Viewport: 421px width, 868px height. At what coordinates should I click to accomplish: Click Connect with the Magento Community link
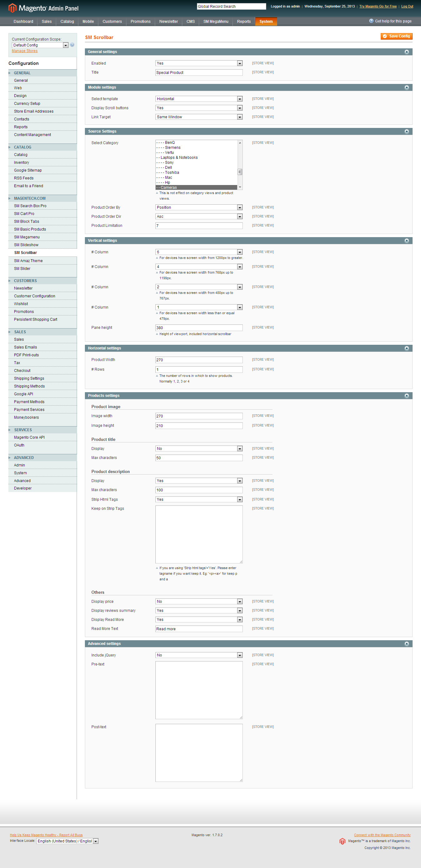(x=382, y=835)
